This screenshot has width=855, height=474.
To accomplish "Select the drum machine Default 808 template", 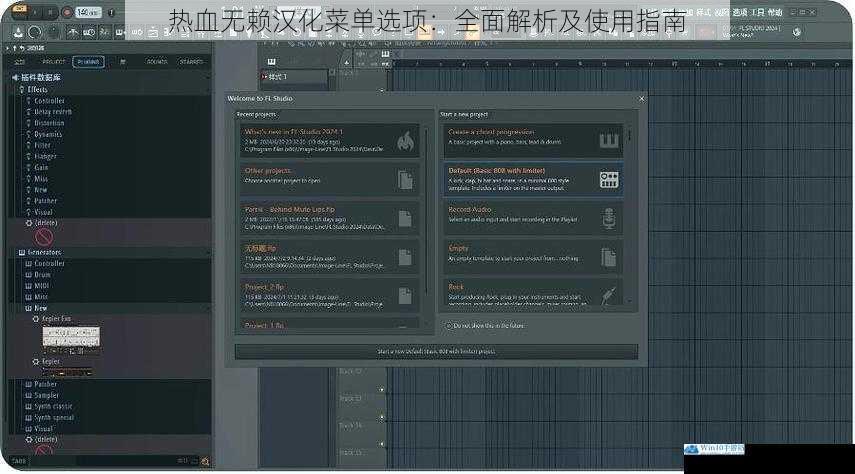I will (533, 179).
